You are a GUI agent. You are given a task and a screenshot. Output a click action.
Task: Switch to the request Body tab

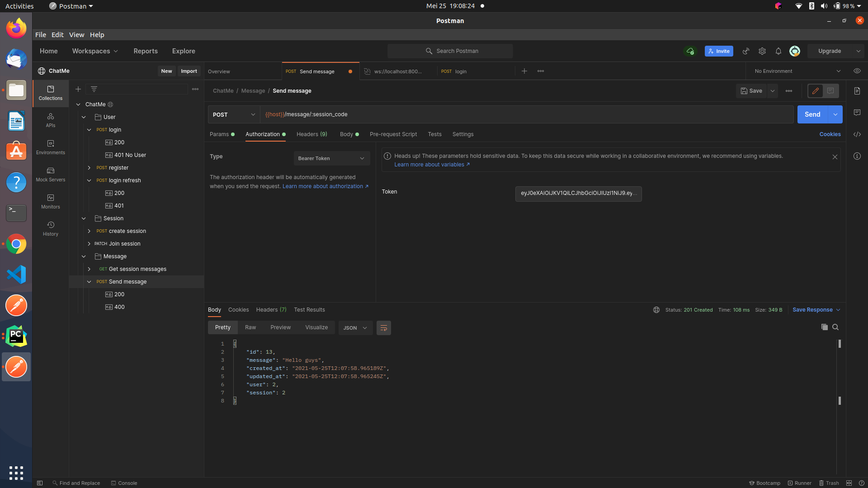click(349, 134)
